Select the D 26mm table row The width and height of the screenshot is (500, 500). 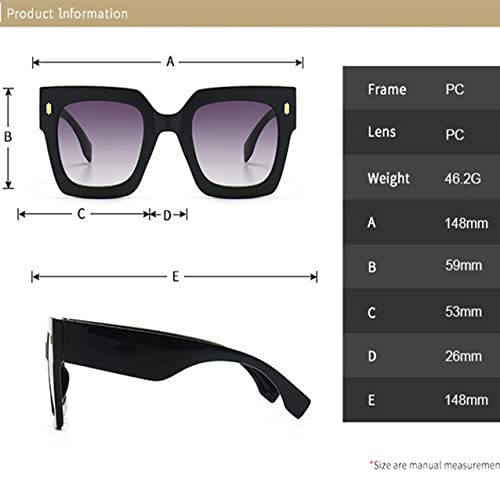click(x=421, y=355)
